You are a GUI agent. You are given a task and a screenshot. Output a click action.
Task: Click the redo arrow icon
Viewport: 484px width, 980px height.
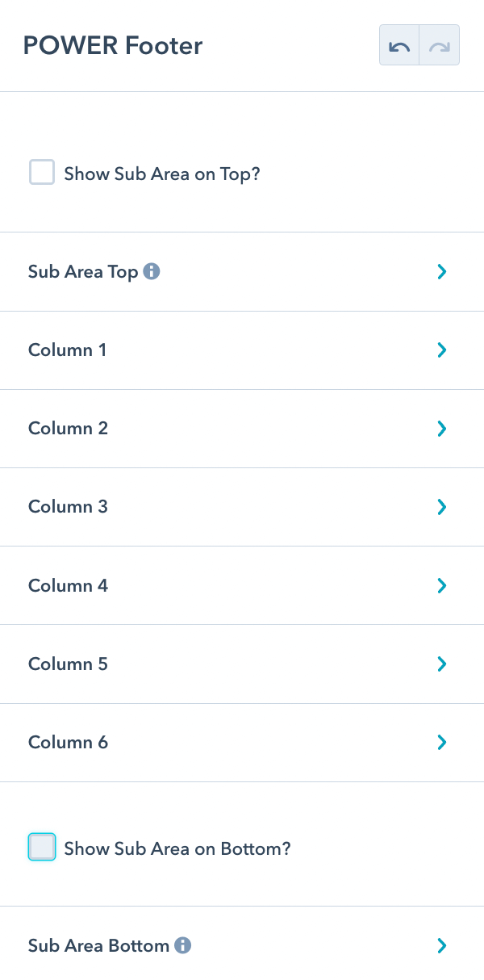pos(440,45)
